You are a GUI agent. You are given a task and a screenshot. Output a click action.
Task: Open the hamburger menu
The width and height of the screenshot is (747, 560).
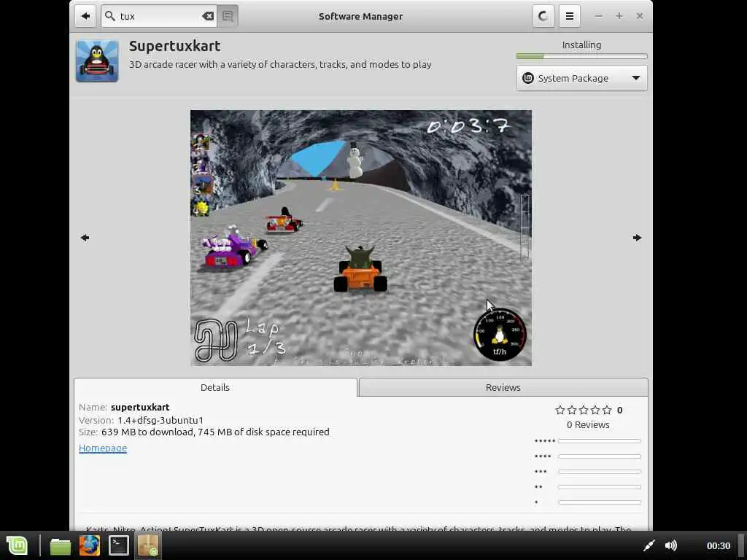569,16
